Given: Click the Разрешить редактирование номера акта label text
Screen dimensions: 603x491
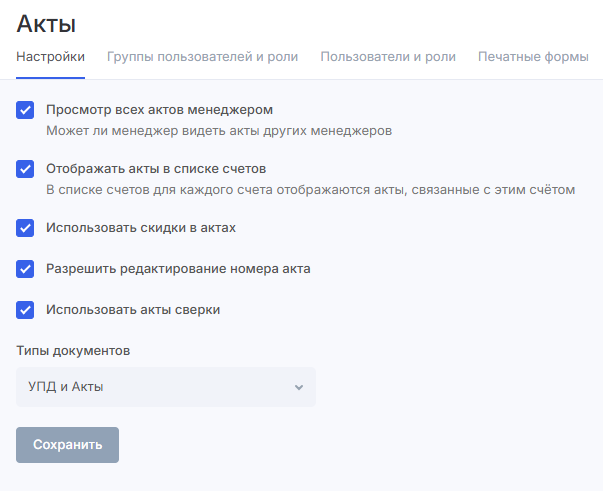Looking at the screenshot, I should [x=178, y=269].
